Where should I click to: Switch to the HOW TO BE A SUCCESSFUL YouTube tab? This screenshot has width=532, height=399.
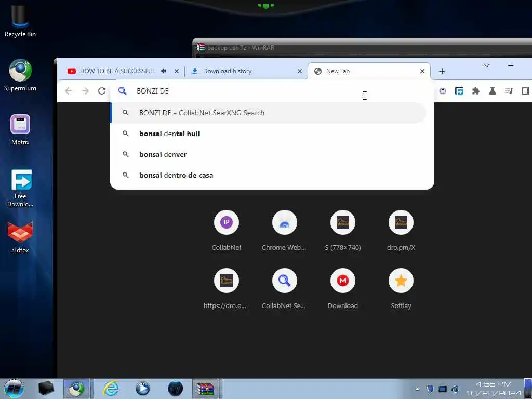pos(117,71)
